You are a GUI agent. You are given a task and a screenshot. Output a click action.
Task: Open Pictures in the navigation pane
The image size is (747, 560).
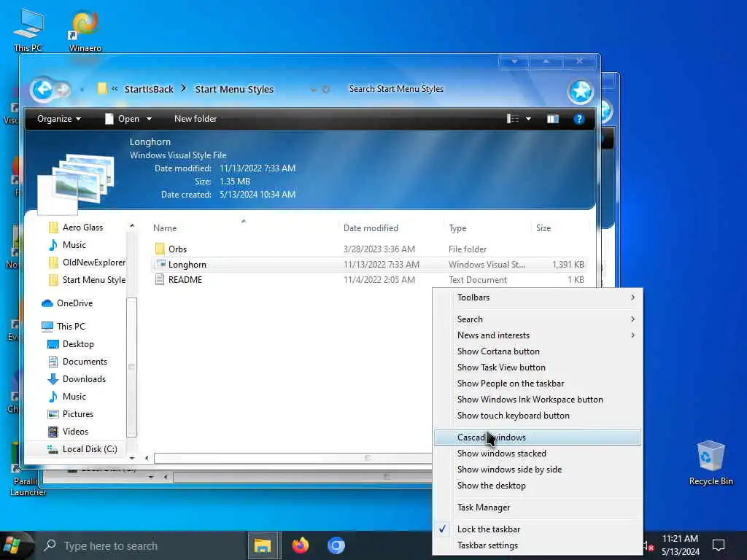pos(71,414)
